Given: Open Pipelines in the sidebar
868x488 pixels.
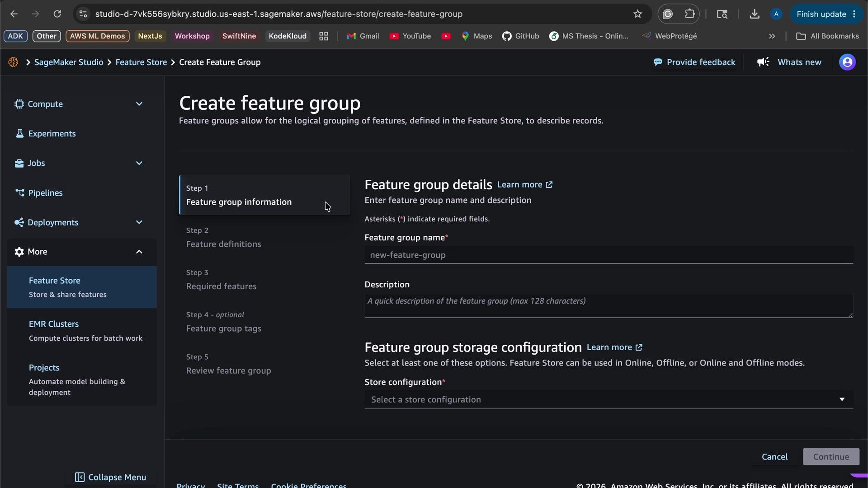Looking at the screenshot, I should [45, 193].
